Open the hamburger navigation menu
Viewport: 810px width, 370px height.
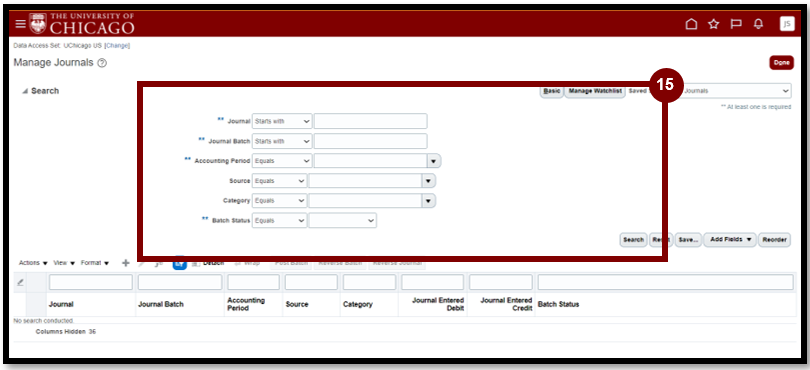(x=20, y=24)
